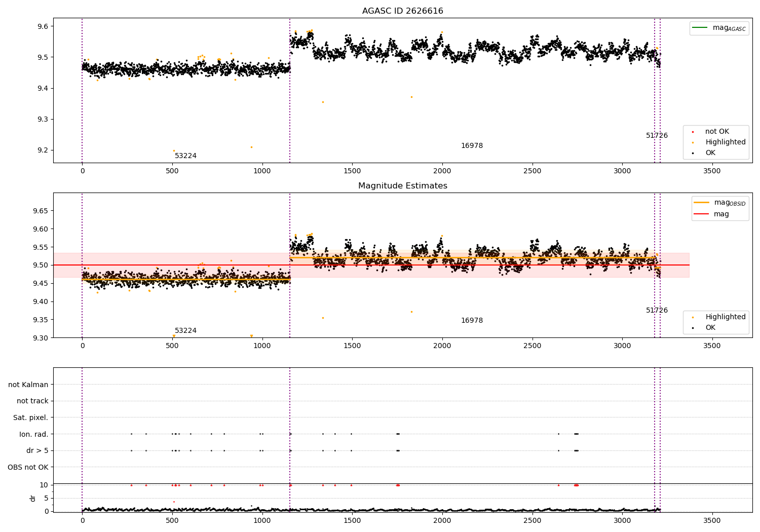Click annotation '53224' in Magnitude Estimates plot
The width and height of the screenshot is (760, 532).
(x=185, y=331)
